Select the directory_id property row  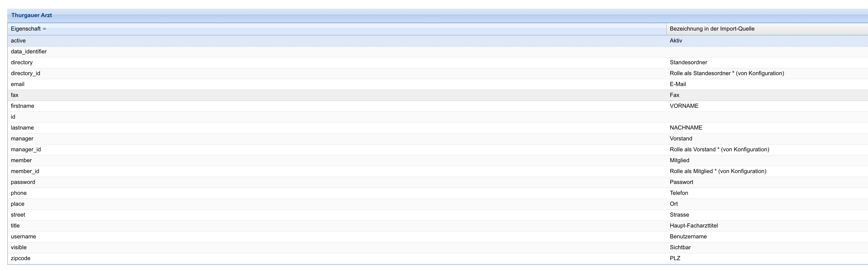[x=25, y=73]
